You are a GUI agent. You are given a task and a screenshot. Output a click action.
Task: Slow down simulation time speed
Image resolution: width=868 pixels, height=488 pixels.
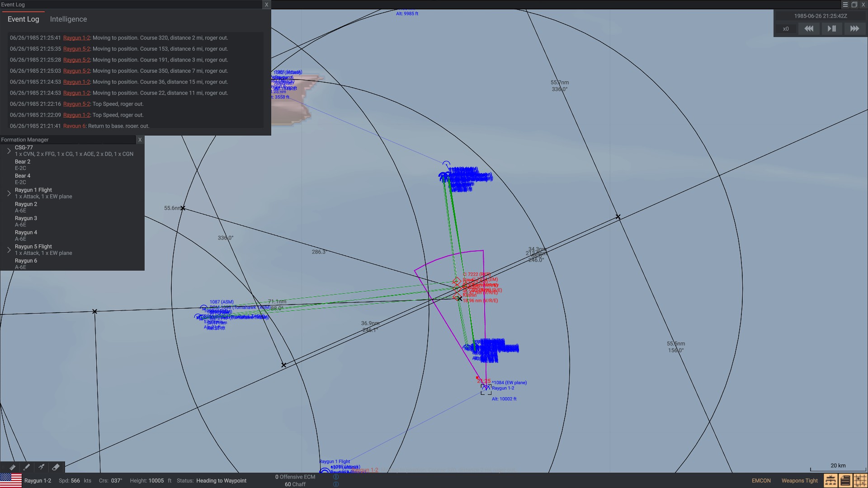[x=809, y=28]
